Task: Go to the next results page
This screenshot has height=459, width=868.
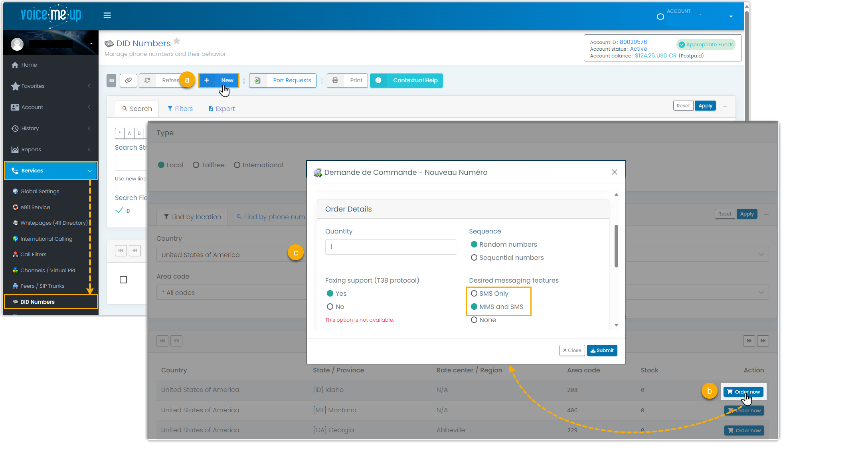Action: click(749, 340)
